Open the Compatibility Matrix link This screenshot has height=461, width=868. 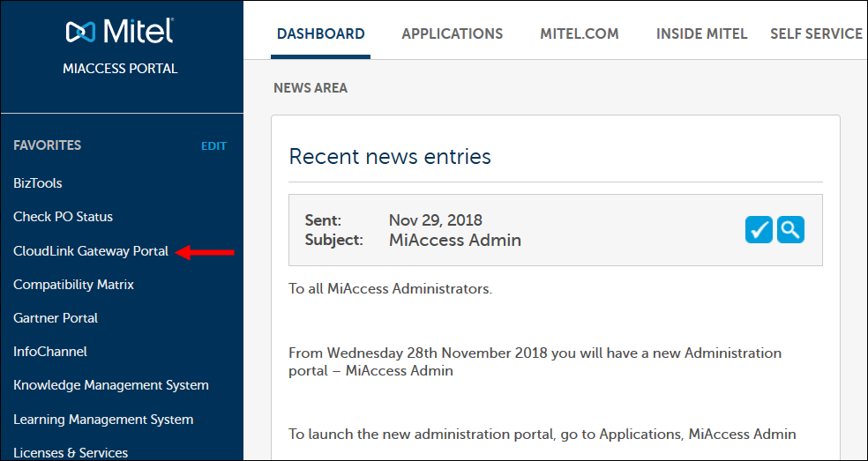click(74, 285)
